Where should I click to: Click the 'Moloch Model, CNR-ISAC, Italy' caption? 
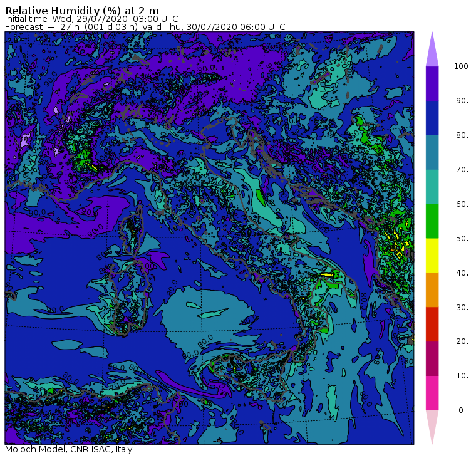(69, 449)
